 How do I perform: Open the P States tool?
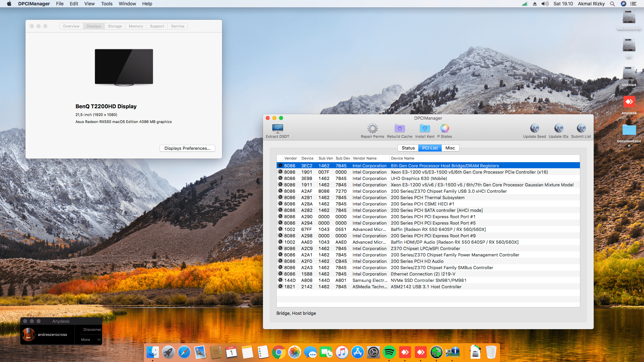[444, 128]
